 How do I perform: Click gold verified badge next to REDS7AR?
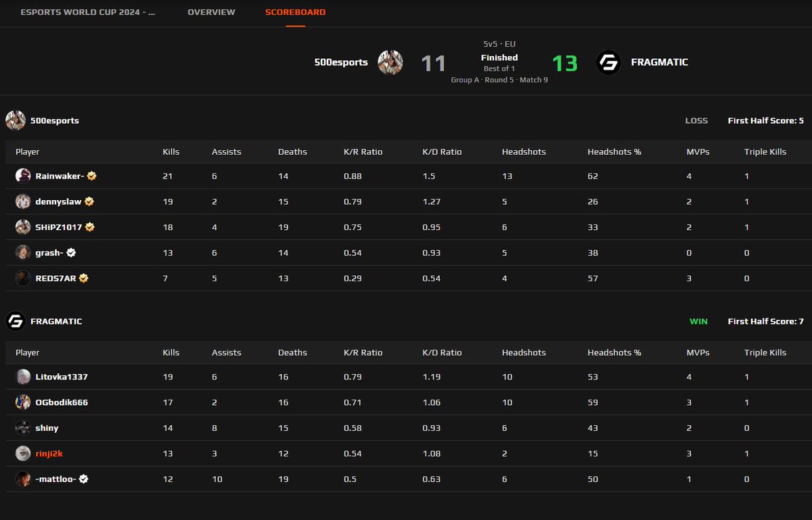point(84,278)
